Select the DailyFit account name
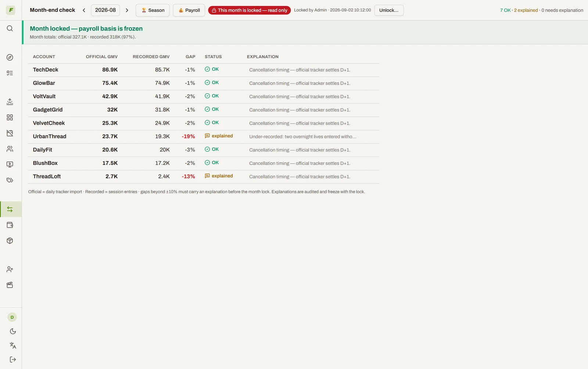The width and height of the screenshot is (588, 369). tap(43, 150)
